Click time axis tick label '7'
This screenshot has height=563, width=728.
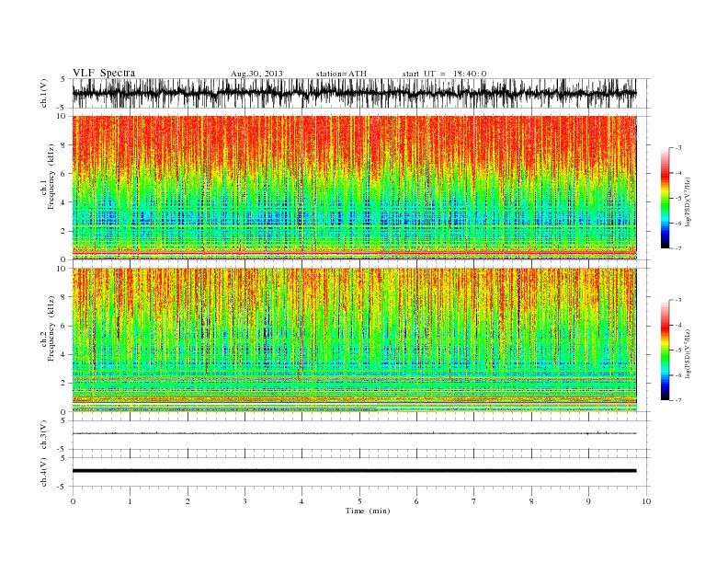click(474, 501)
